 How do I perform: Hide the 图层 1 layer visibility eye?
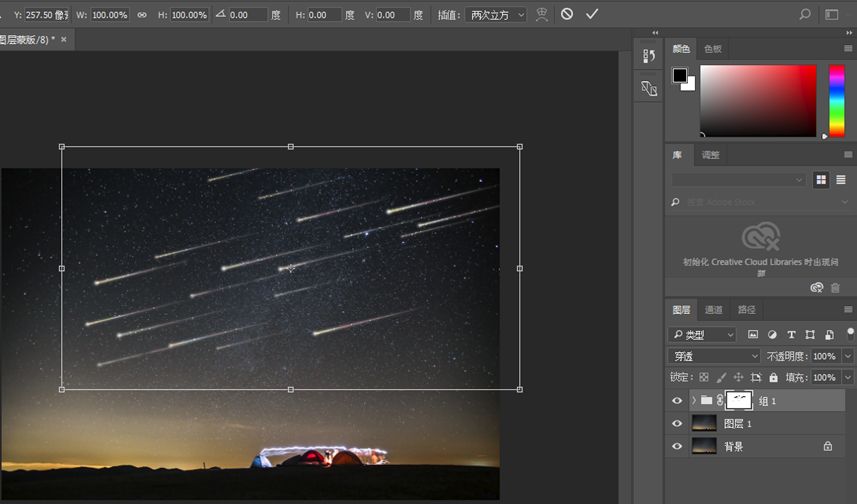click(677, 424)
